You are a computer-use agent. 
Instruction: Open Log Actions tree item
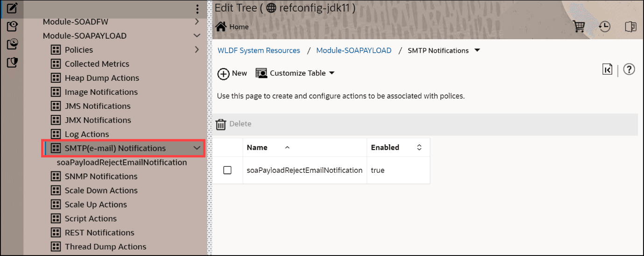87,134
